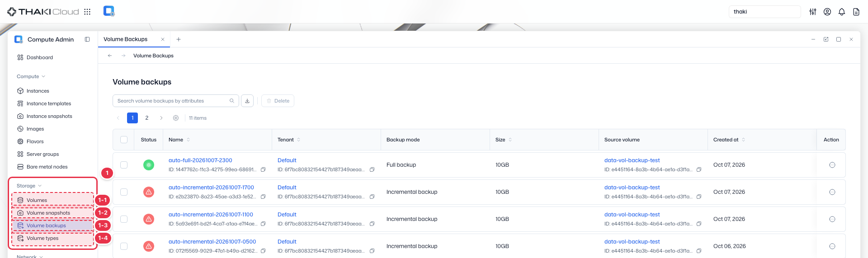Open action menu for auto-full-20261007-2300

[832, 165]
